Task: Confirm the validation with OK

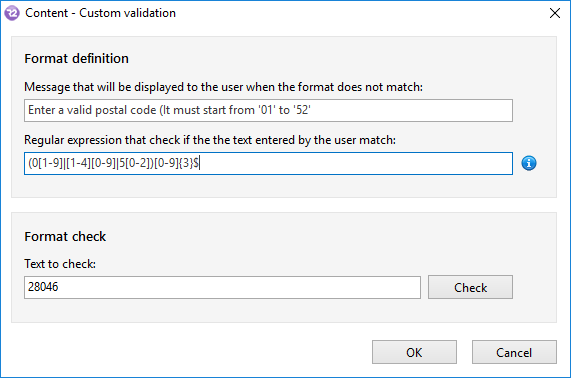Action: point(414,352)
